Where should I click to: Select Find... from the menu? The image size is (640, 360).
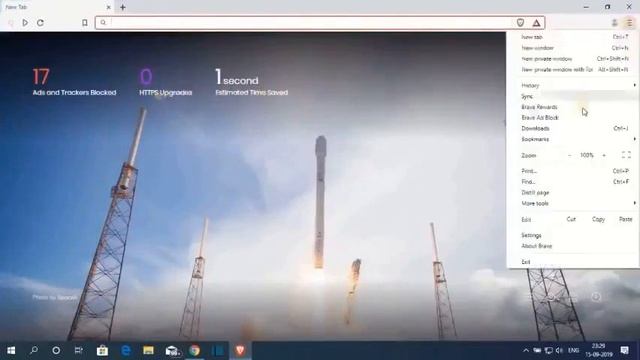click(573, 182)
